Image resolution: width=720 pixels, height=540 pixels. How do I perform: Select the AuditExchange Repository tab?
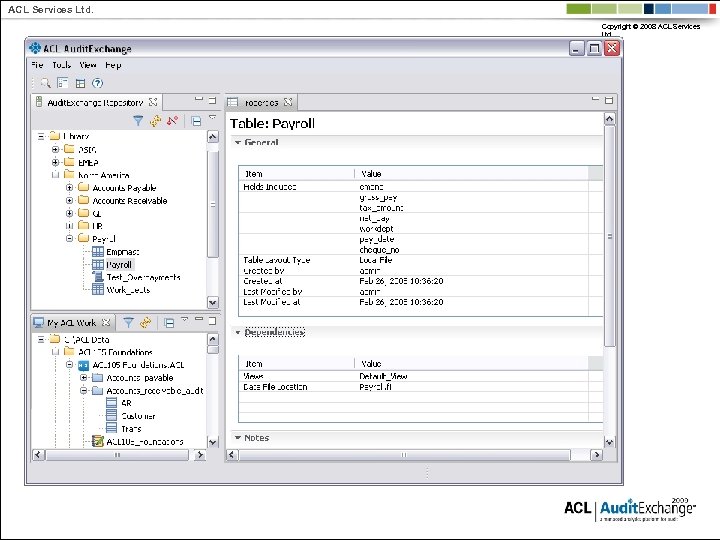96,102
